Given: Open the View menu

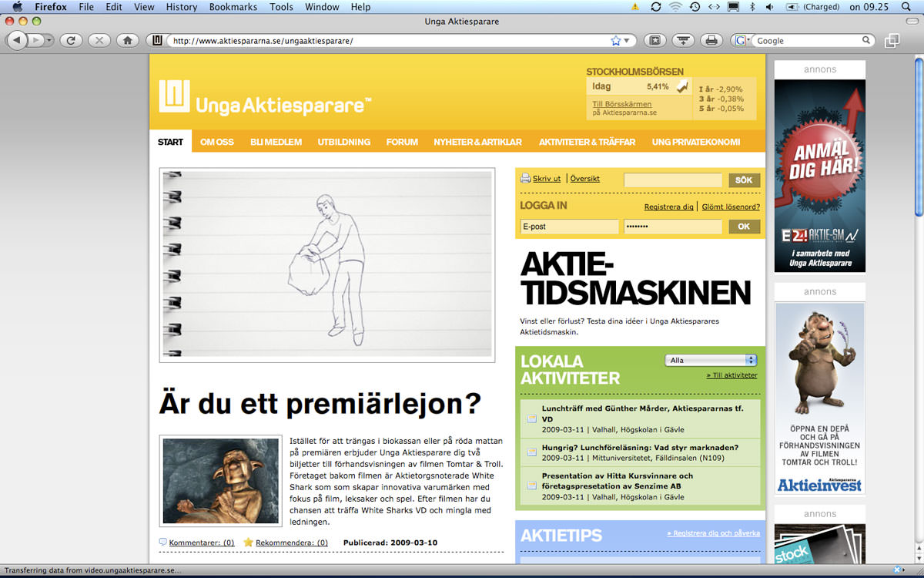Looking at the screenshot, I should (x=144, y=7).
